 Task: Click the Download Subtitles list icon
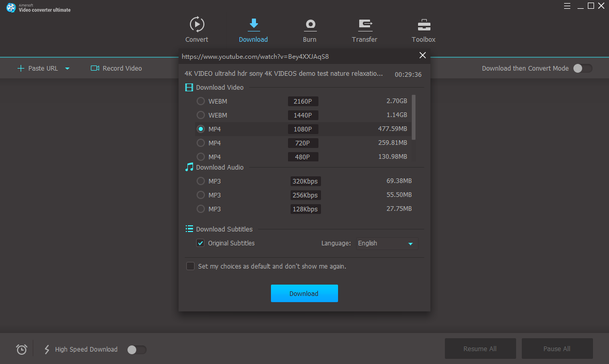click(x=189, y=229)
